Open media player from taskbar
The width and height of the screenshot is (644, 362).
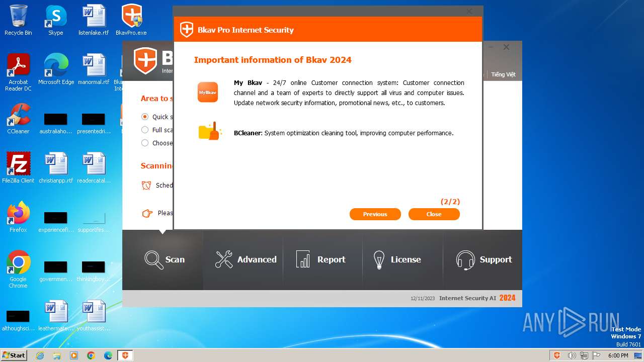tap(74, 355)
